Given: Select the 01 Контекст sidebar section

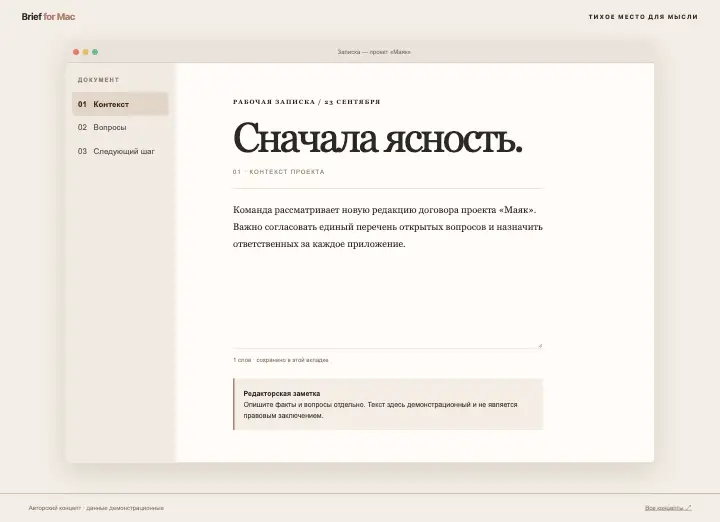Looking at the screenshot, I should (120, 104).
